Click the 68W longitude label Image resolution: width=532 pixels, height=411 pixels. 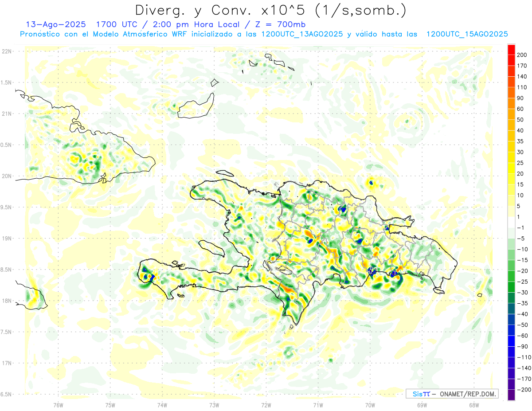coord(473,405)
